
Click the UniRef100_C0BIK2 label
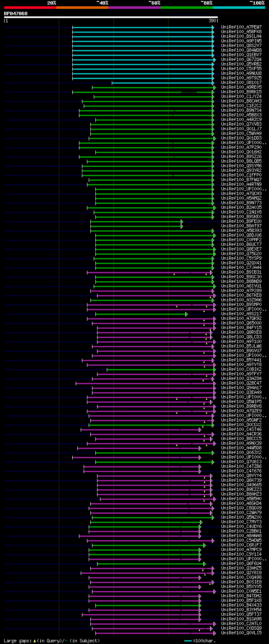click(x=241, y=369)
